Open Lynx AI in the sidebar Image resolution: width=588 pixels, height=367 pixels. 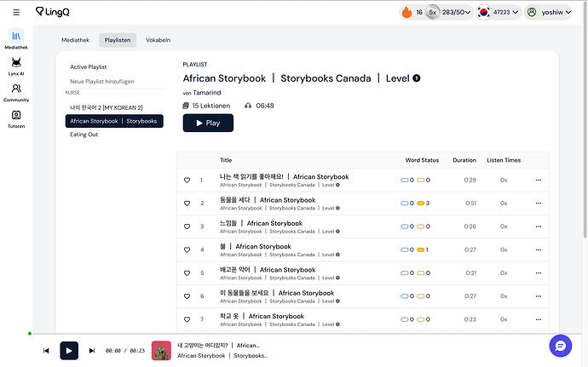coord(16,66)
